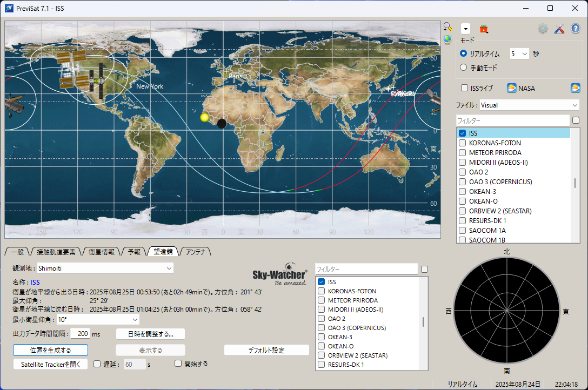Click the 位置を生成する button
The height and width of the screenshot is (390, 588).
coord(51,350)
